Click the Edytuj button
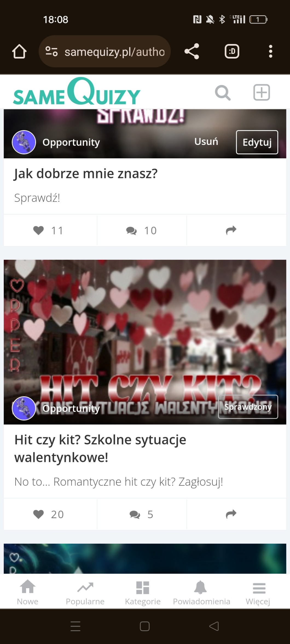 [257, 142]
